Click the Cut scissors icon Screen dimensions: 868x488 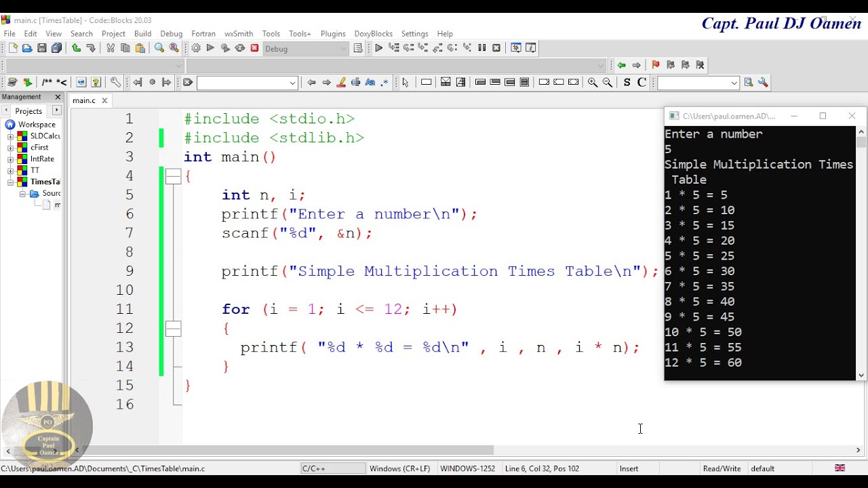point(111,48)
